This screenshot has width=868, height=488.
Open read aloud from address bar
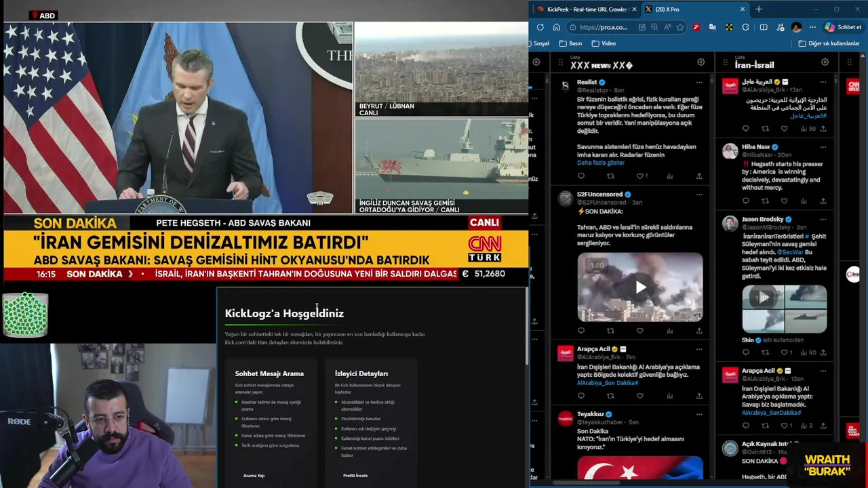667,27
